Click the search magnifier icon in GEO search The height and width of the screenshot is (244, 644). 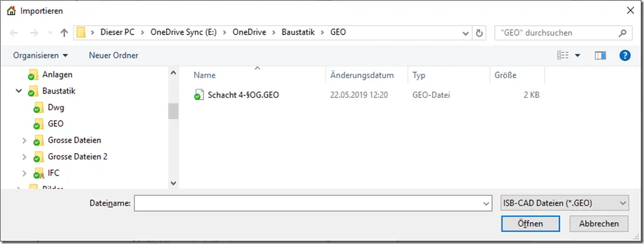point(623,33)
